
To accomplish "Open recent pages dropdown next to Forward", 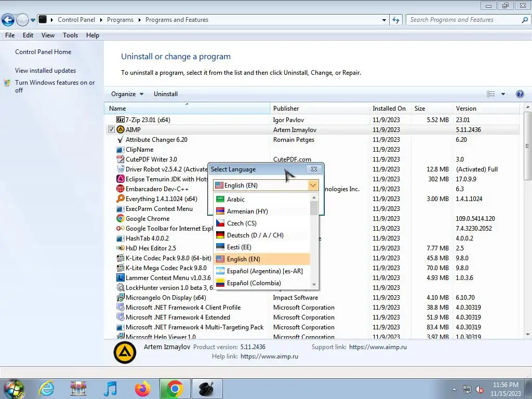I will [x=33, y=20].
